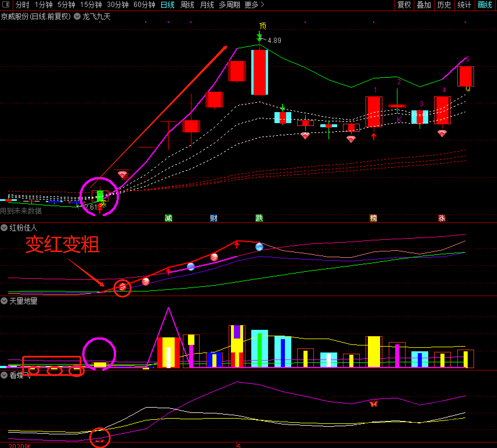Toggle 复权 price adjustment option
The image size is (497, 448).
click(x=404, y=5)
